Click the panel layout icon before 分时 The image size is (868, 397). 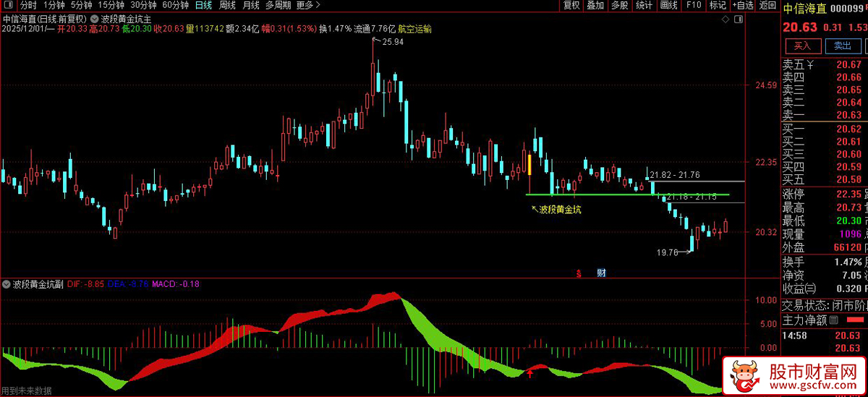[8, 5]
